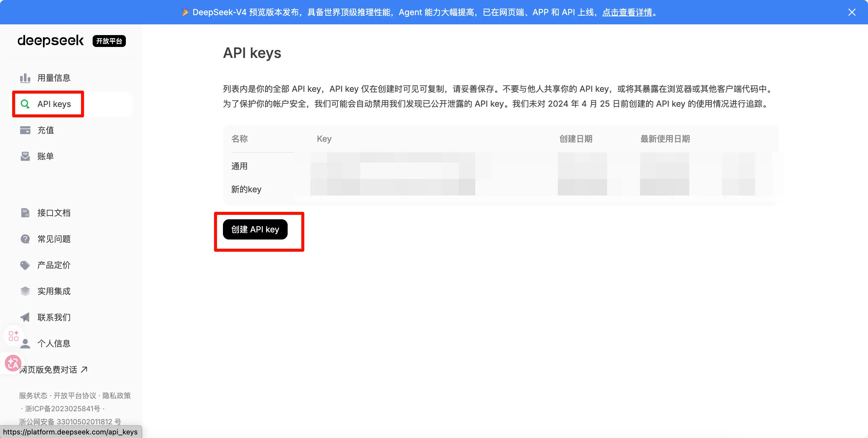Open 网页版免费对话 external link
This screenshot has height=438, width=868.
tap(54, 370)
